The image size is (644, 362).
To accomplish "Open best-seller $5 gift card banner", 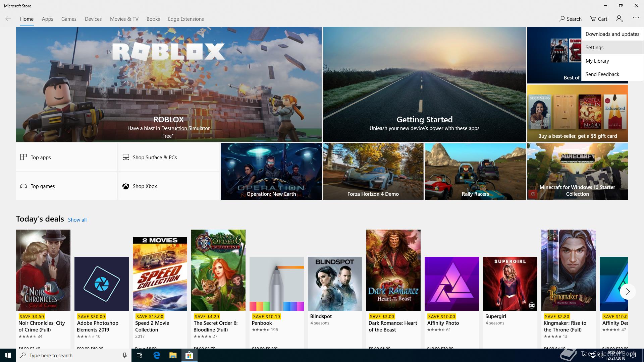I will pos(577,113).
